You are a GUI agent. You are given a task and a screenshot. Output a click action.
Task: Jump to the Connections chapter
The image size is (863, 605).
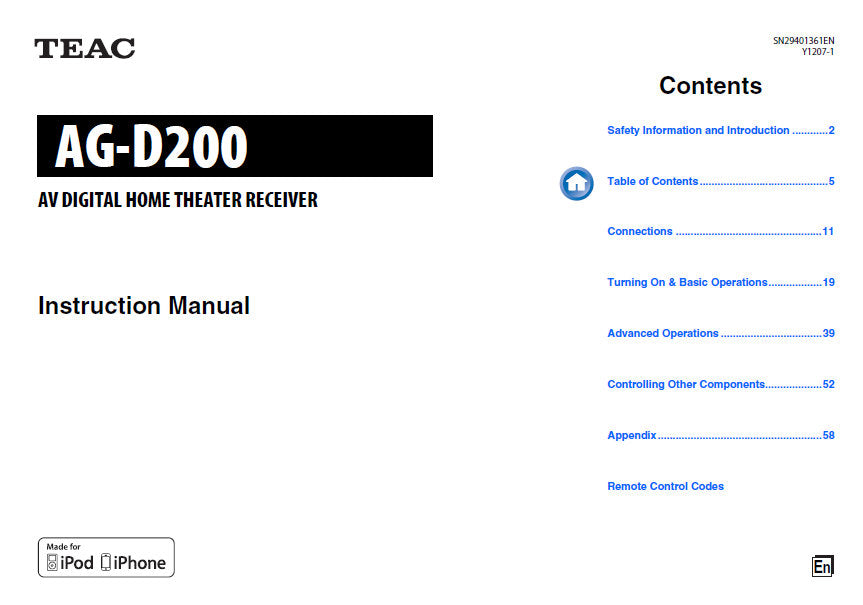click(x=720, y=231)
